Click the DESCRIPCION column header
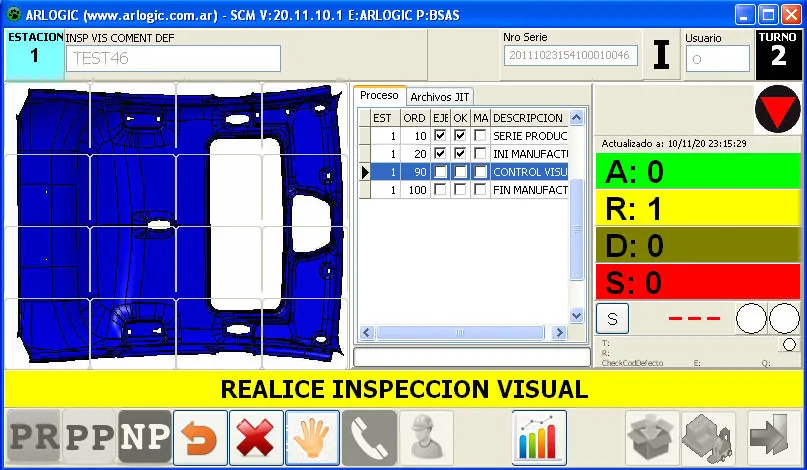 tap(529, 118)
